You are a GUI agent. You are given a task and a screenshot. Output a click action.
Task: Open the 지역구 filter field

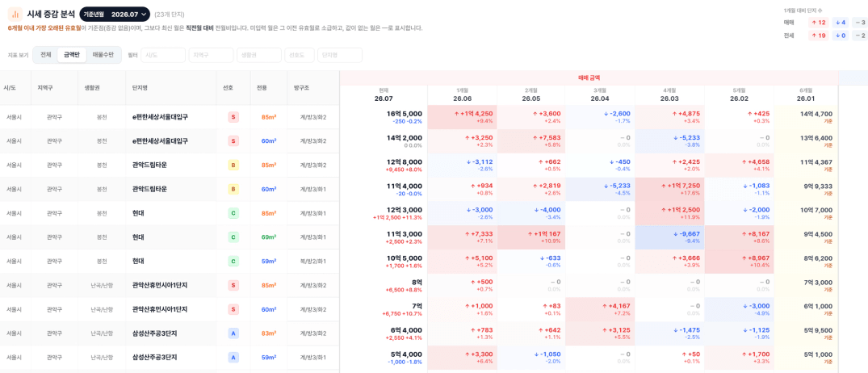[x=211, y=55]
